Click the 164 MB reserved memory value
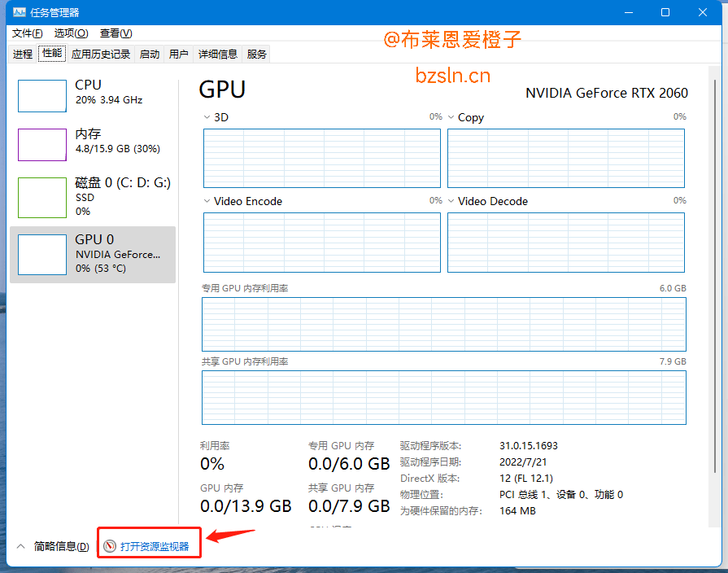This screenshot has height=573, width=728. (517, 510)
